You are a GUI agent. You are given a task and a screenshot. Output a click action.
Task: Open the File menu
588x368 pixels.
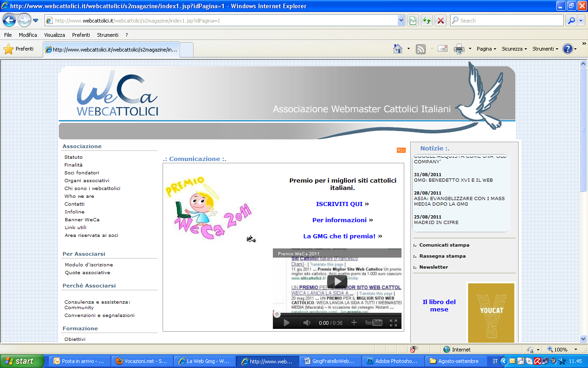tap(8, 35)
